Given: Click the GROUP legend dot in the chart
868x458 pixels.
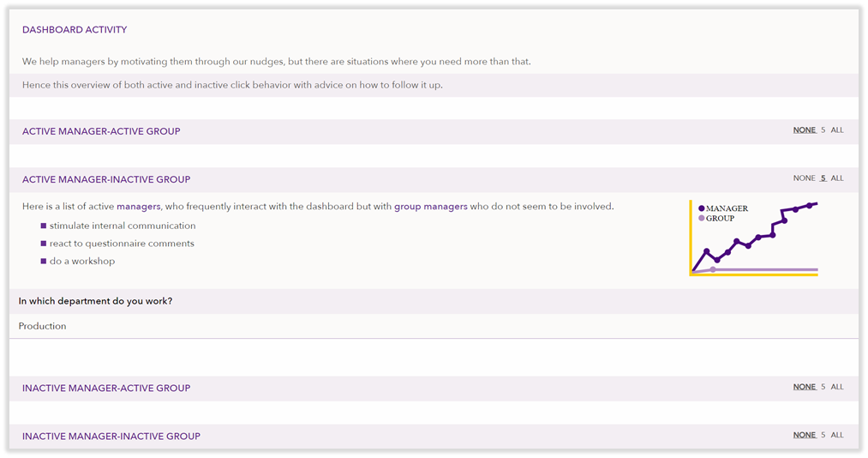Looking at the screenshot, I should [x=702, y=219].
